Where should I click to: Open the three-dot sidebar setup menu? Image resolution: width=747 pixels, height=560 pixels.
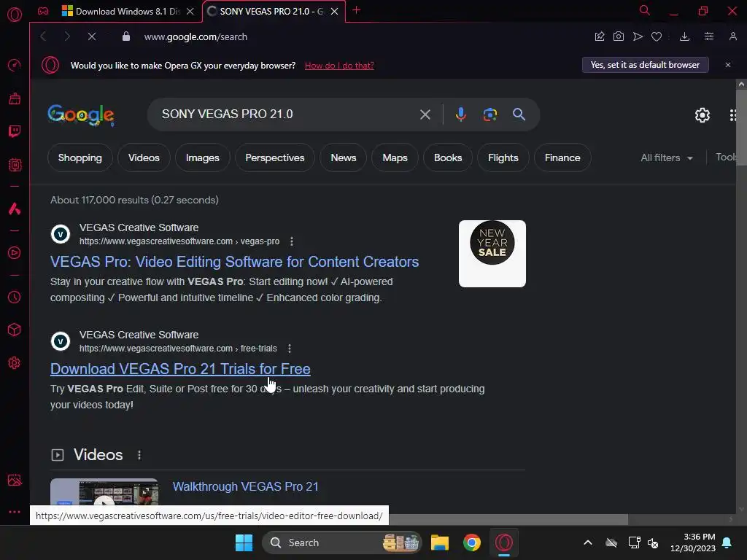click(x=15, y=512)
